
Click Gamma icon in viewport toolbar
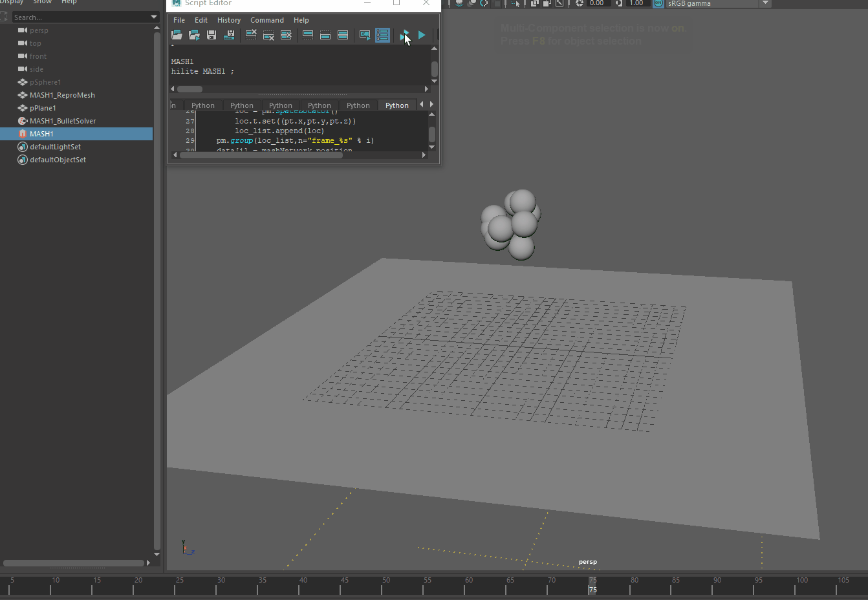619,3
